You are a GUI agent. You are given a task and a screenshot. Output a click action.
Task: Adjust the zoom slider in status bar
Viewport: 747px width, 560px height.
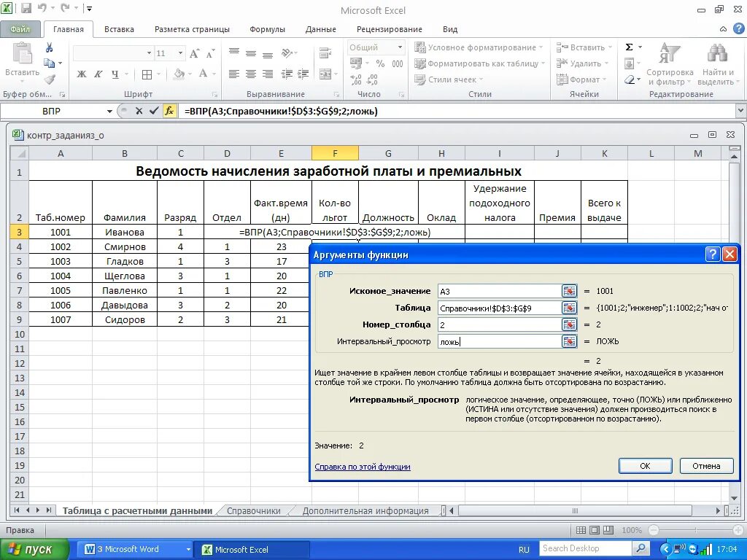[x=695, y=530]
